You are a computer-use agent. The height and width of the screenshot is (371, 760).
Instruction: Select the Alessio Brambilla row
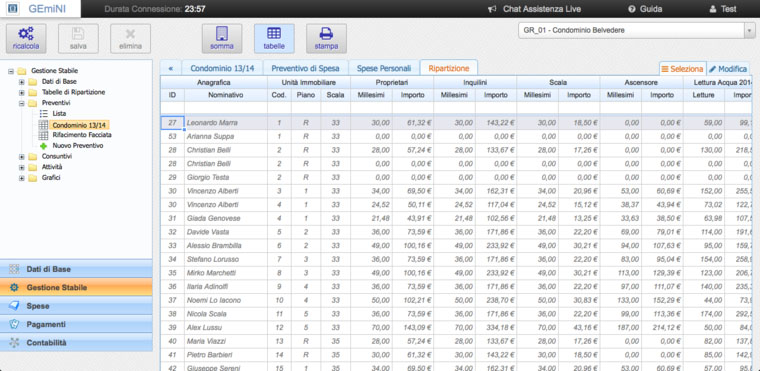point(456,245)
